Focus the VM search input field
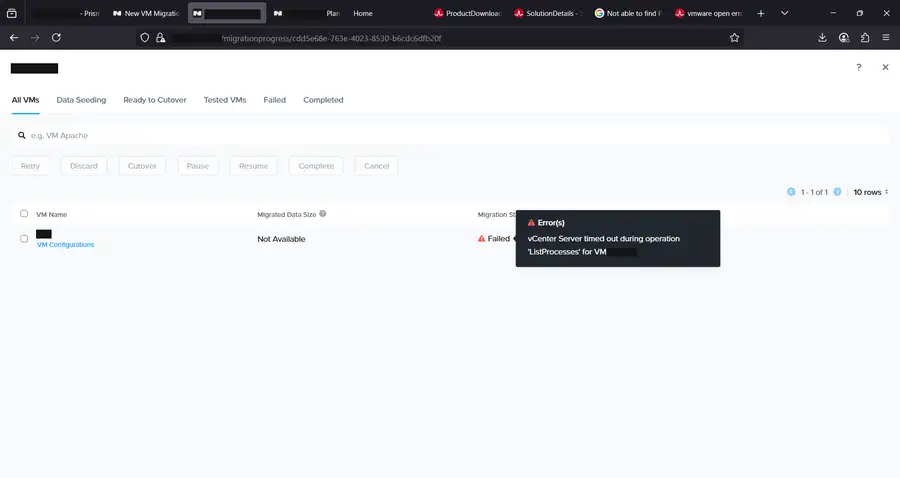 click(x=450, y=135)
